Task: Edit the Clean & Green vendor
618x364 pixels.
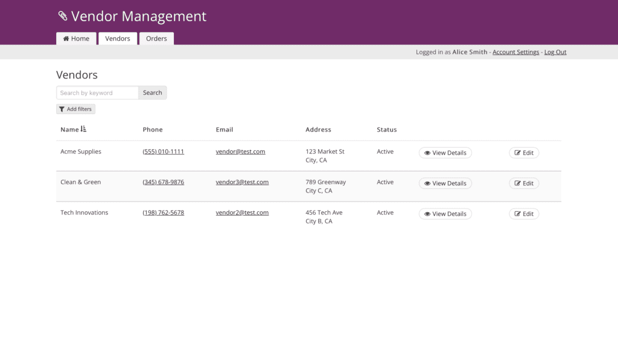Action: pos(524,184)
